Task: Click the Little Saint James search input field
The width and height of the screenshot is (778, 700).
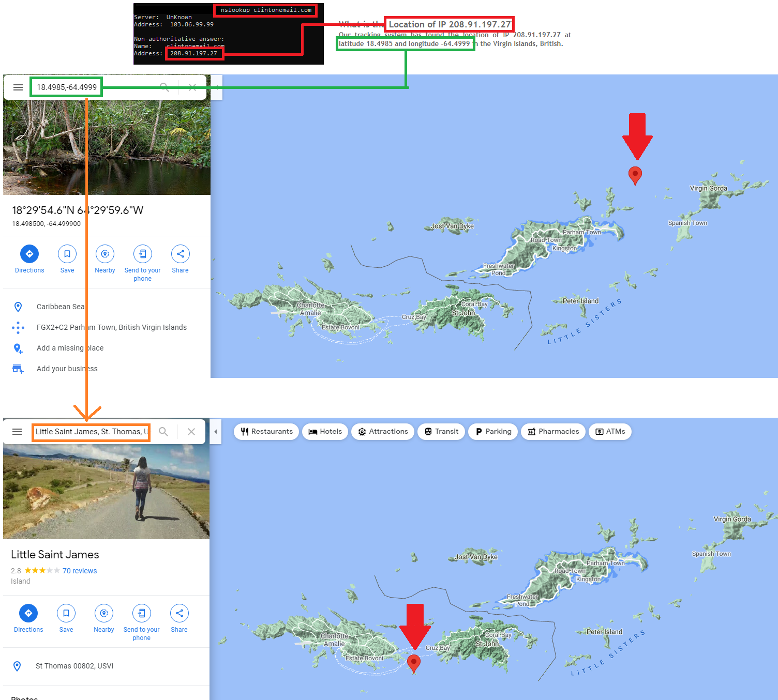Action: [92, 432]
